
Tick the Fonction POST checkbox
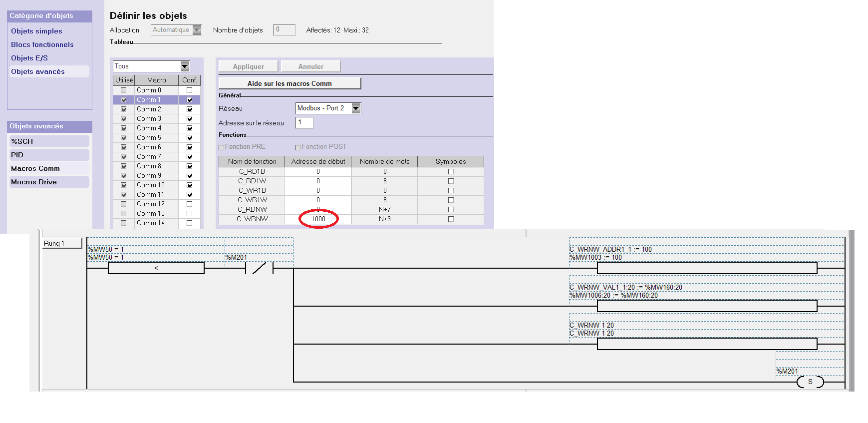[x=298, y=147]
